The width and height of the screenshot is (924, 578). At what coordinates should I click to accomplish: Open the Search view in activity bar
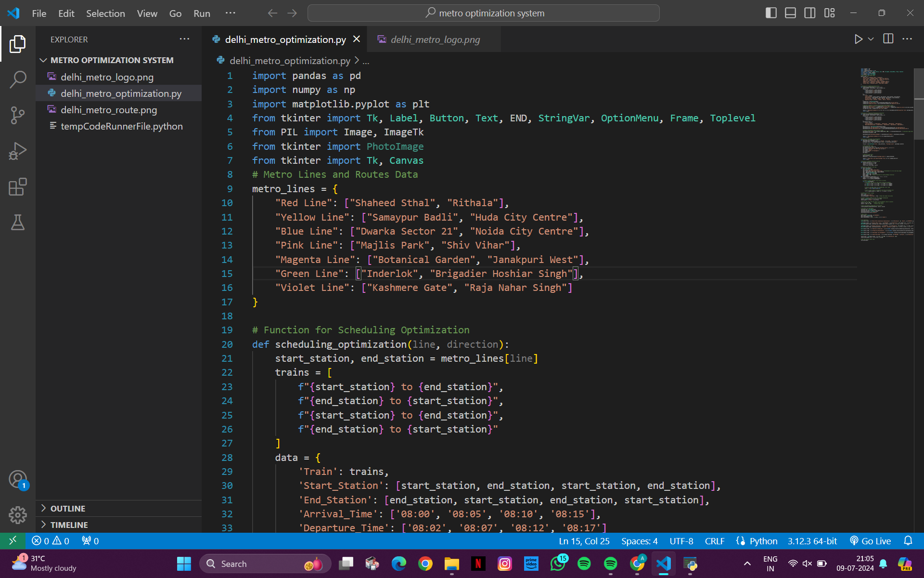click(x=18, y=79)
